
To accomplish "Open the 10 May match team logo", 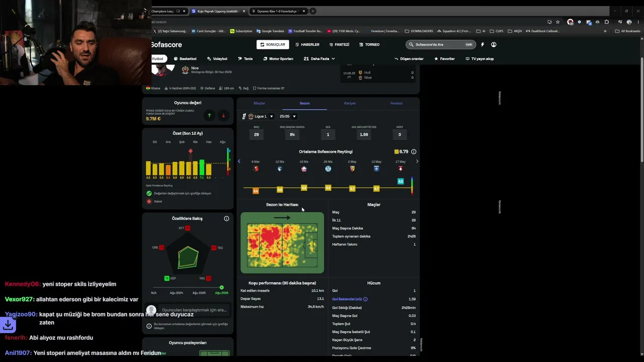I will click(376, 169).
